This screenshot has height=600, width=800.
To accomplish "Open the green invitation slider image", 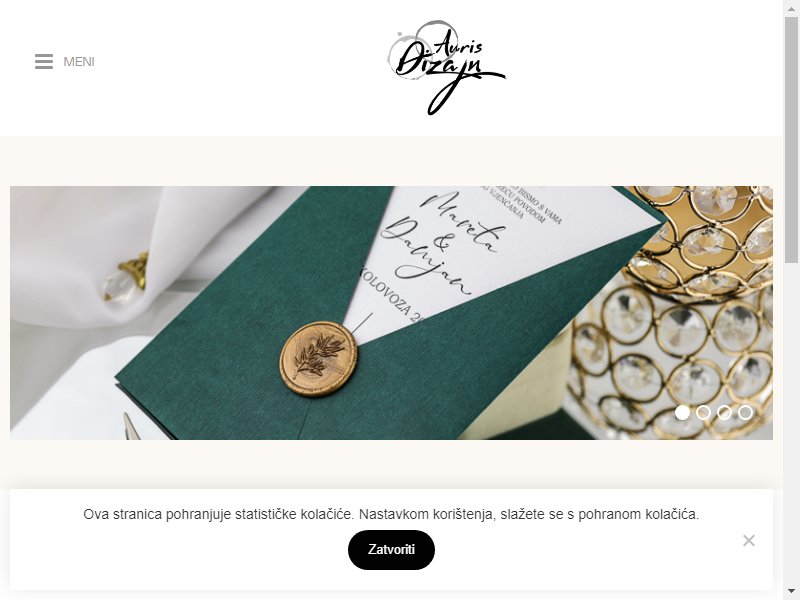I will [391, 312].
